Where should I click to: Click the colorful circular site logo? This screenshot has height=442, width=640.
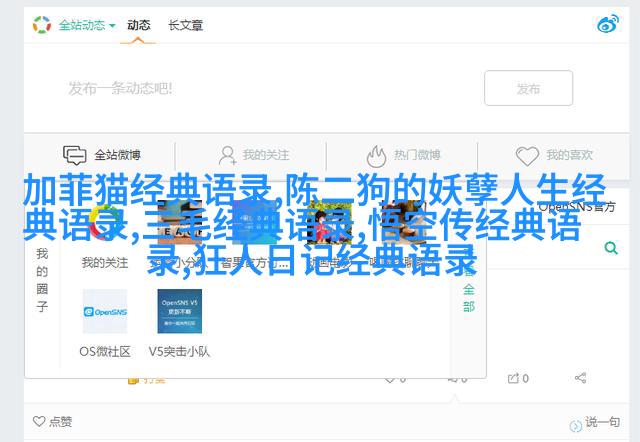tap(42, 25)
